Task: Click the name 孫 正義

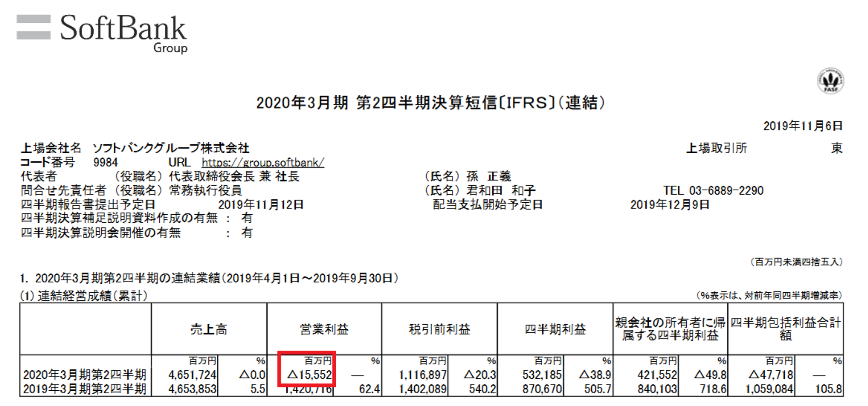Action: coord(489,176)
